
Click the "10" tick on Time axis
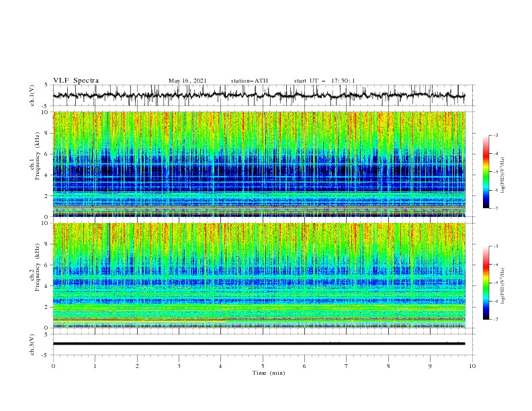[x=472, y=366]
